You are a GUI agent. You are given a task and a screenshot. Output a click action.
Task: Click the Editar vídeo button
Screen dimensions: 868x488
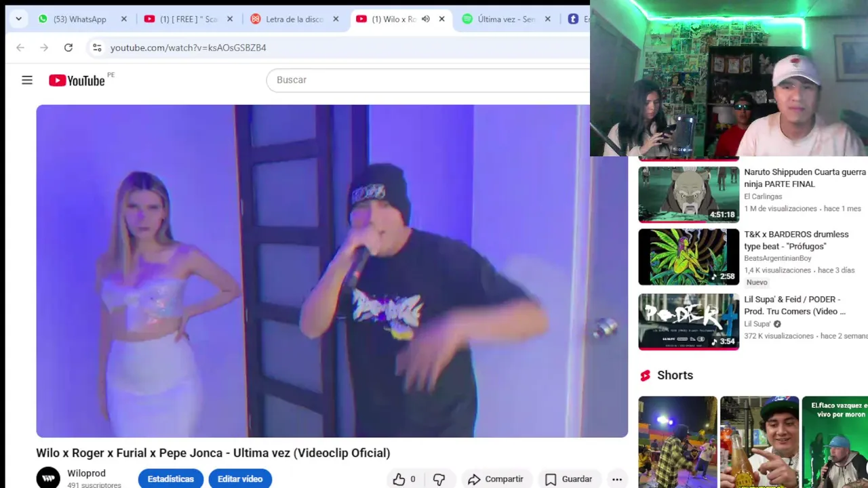pos(240,479)
